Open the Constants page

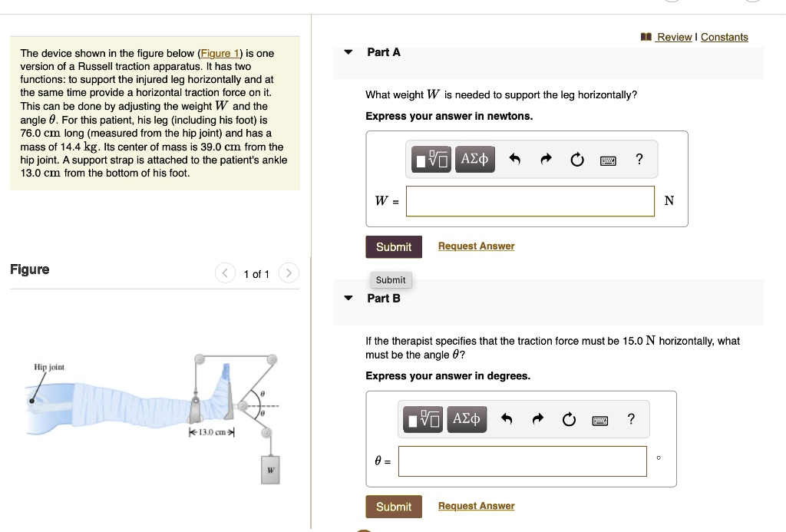point(725,37)
